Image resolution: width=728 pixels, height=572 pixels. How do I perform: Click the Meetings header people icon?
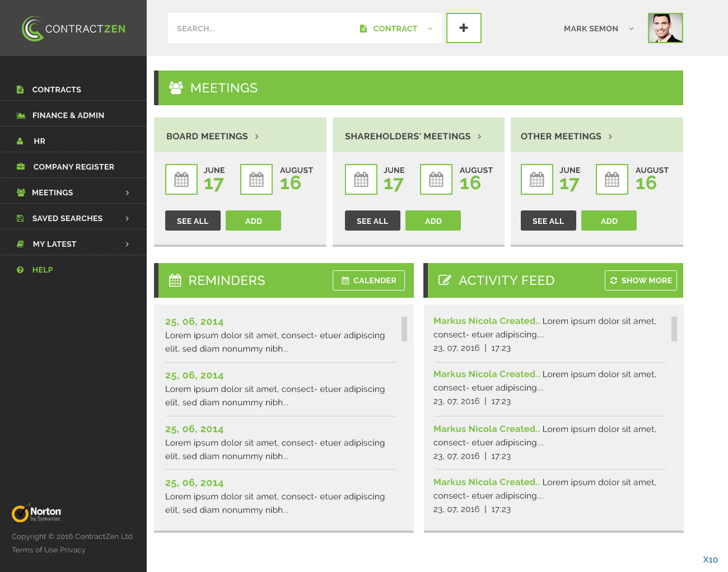pyautogui.click(x=176, y=88)
